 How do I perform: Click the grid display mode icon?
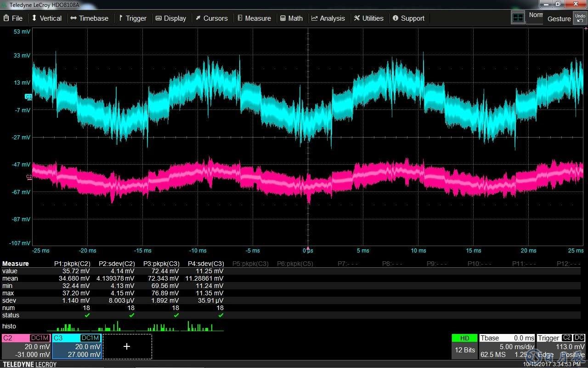coord(518,18)
